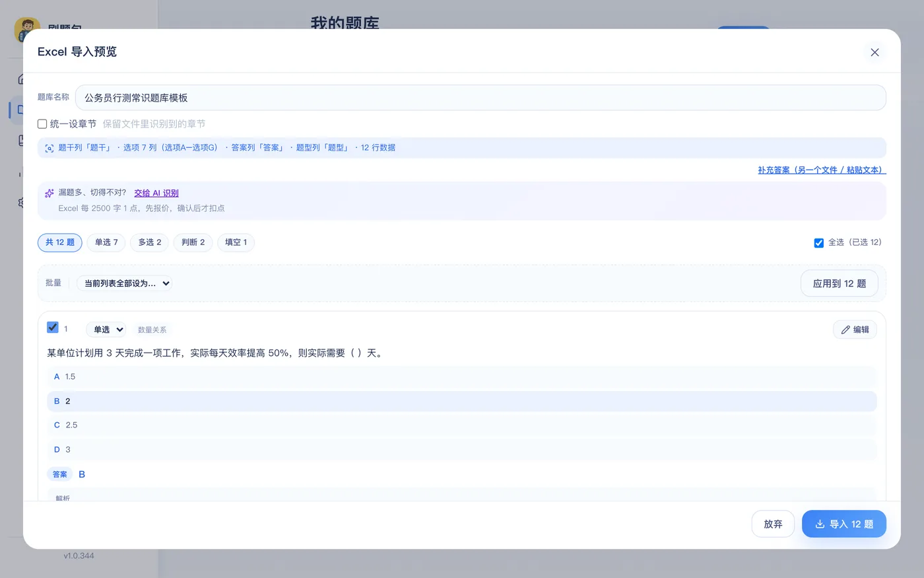The height and width of the screenshot is (578, 924).
Task: Toggle the 统一设章节 checkbox
Action: [x=42, y=124]
